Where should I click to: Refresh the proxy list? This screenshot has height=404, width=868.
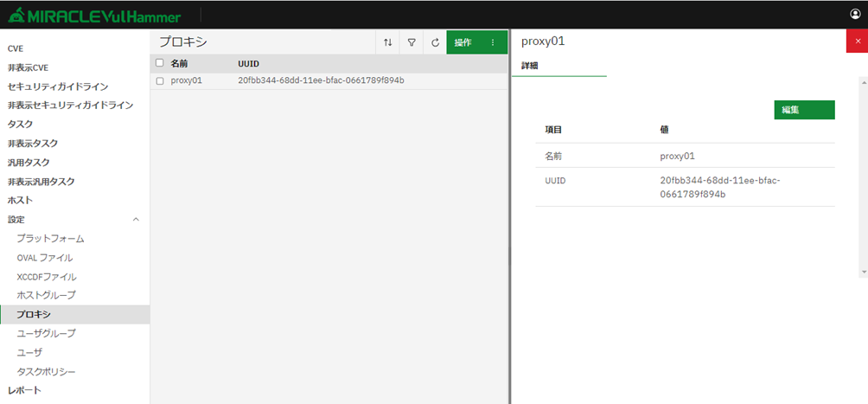point(436,42)
